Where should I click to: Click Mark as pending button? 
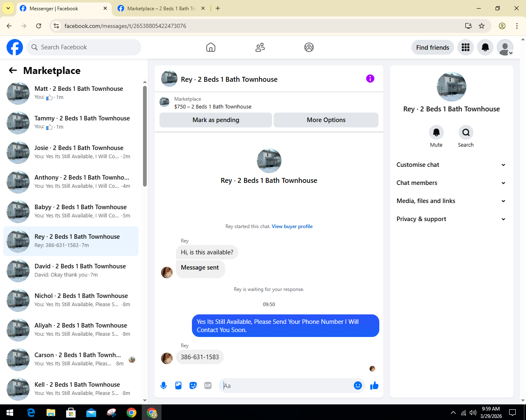[x=216, y=120]
